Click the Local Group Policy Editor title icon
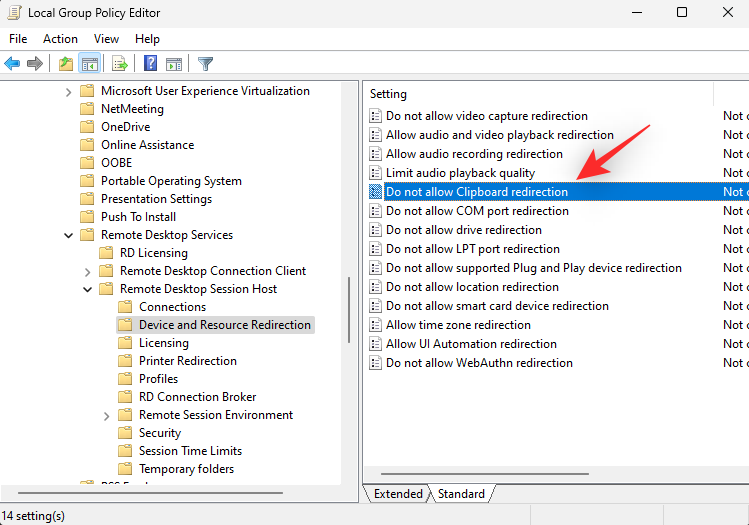Viewport: 749px width, 525px height. click(14, 12)
